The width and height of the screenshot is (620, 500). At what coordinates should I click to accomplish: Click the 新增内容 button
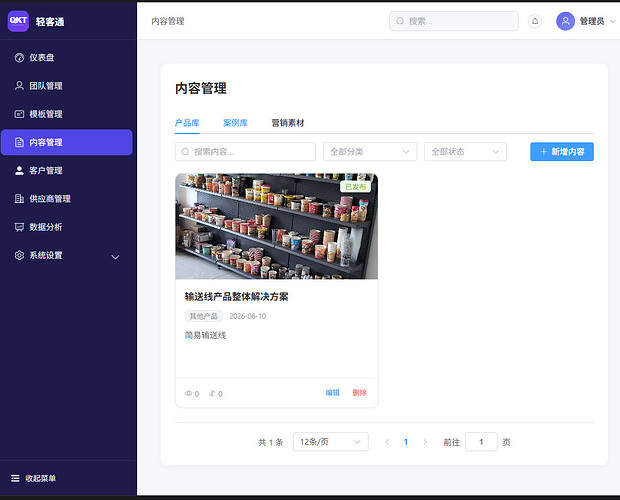click(562, 152)
